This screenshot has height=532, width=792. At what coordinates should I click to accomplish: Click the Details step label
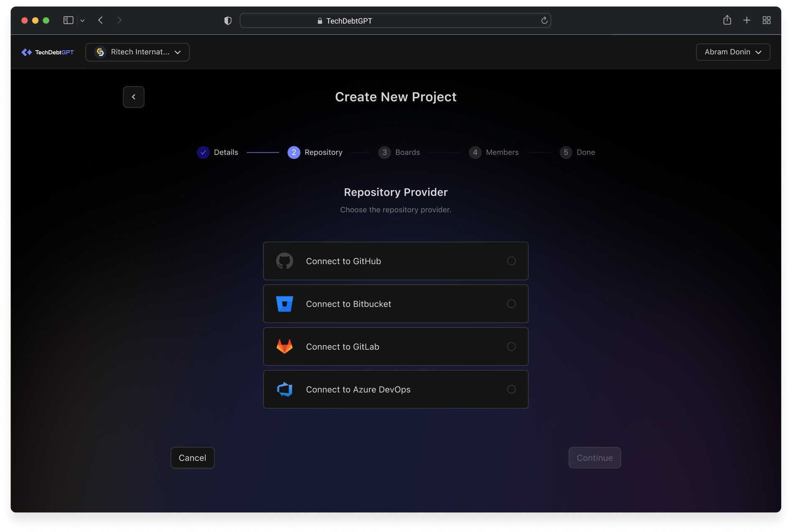[x=226, y=153]
